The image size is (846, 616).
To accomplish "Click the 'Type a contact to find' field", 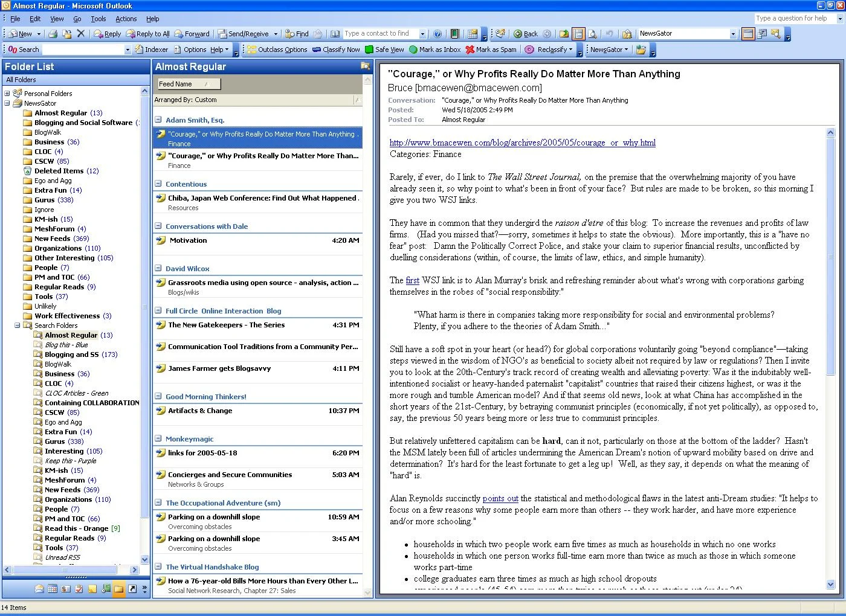I will coord(381,34).
